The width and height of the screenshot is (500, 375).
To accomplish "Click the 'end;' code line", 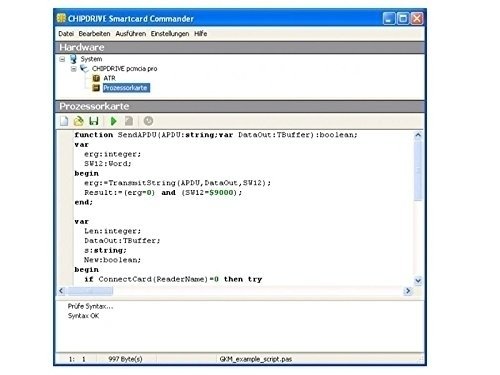I will point(84,202).
